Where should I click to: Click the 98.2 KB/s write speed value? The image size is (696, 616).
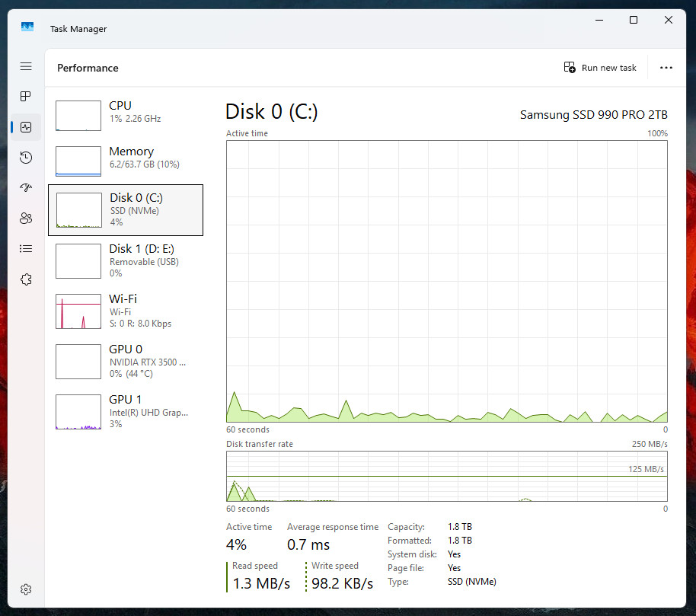tap(342, 583)
